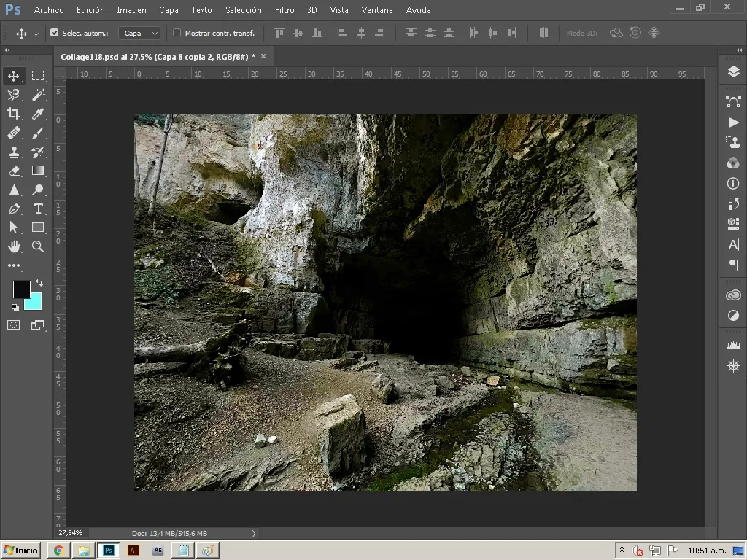This screenshot has width=747, height=560.
Task: Open the Character panel icon
Action: pos(733,245)
